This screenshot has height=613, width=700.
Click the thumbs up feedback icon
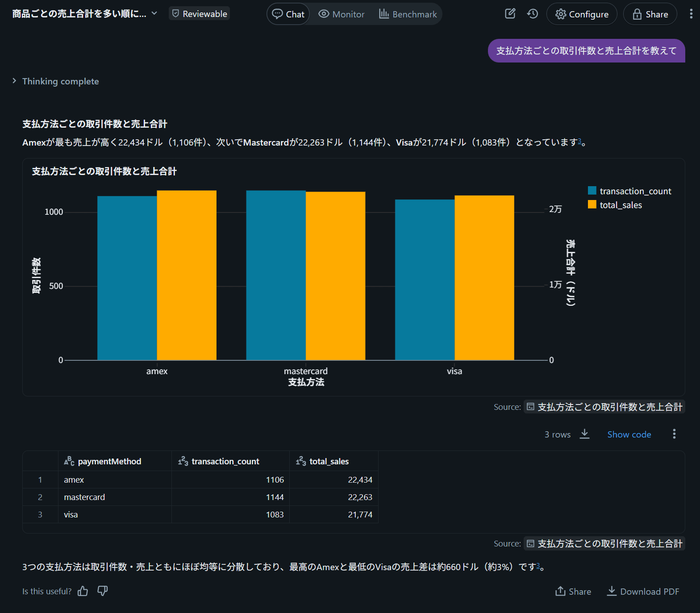[x=83, y=591]
